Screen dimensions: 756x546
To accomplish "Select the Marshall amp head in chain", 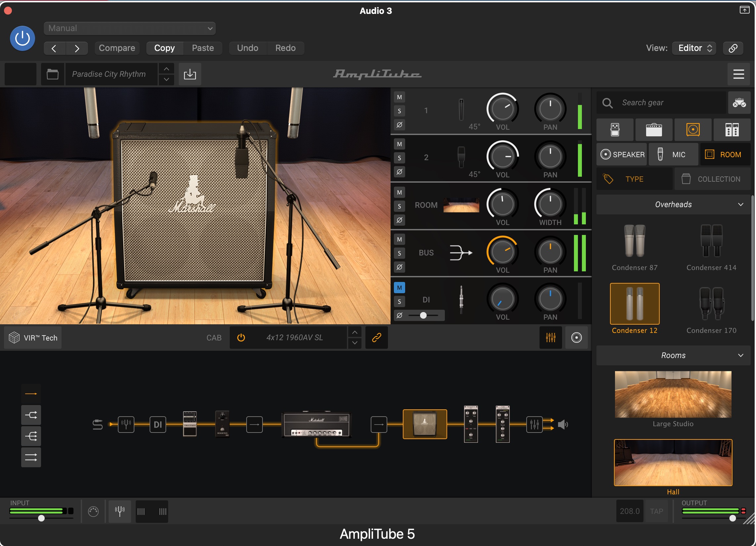I will pos(316,425).
